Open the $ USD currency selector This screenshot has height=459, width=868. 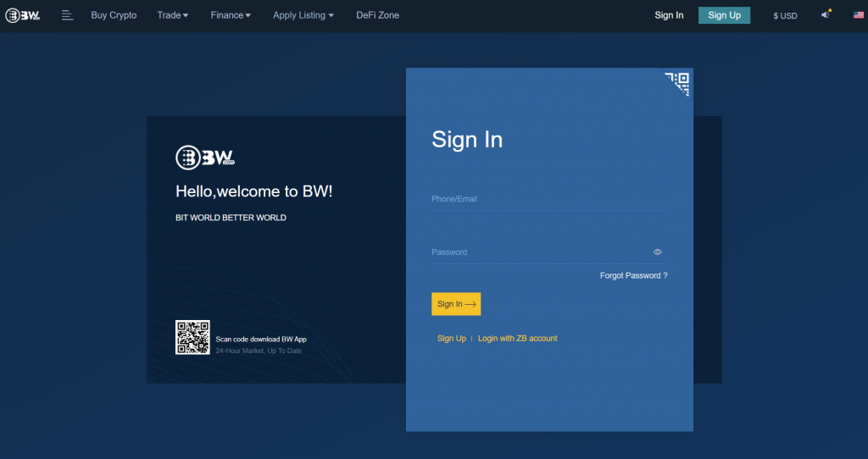click(785, 15)
